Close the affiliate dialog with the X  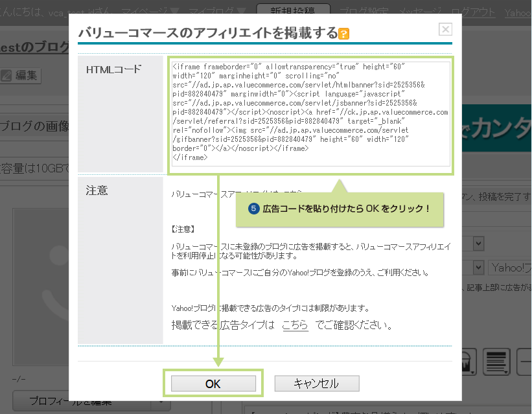[445, 29]
